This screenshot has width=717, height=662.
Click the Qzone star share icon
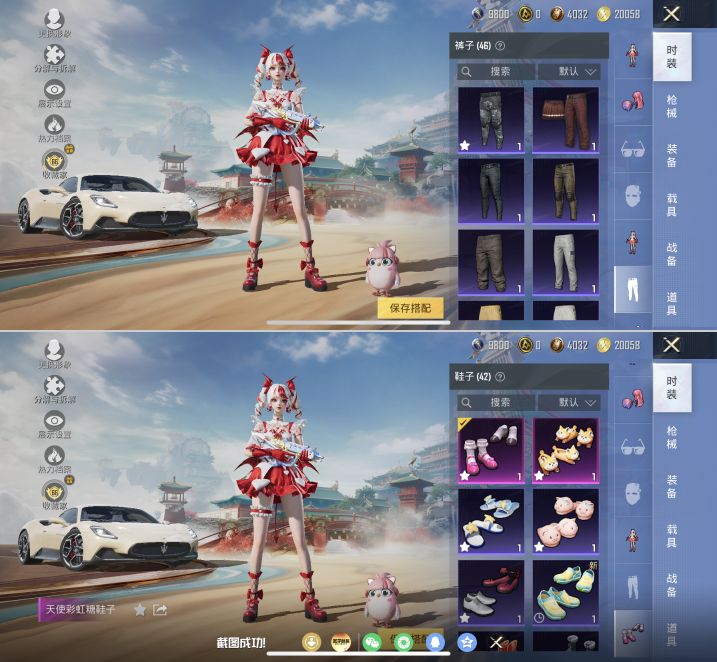466,642
